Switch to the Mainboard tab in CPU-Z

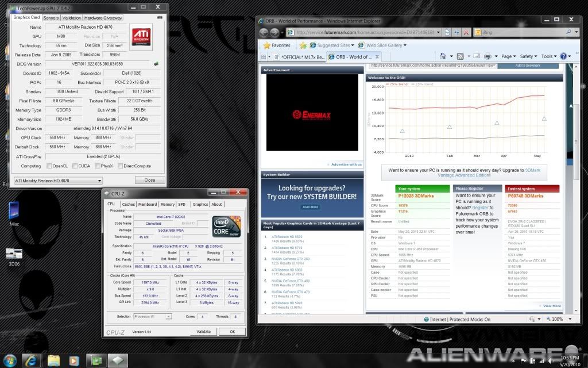tap(148, 204)
